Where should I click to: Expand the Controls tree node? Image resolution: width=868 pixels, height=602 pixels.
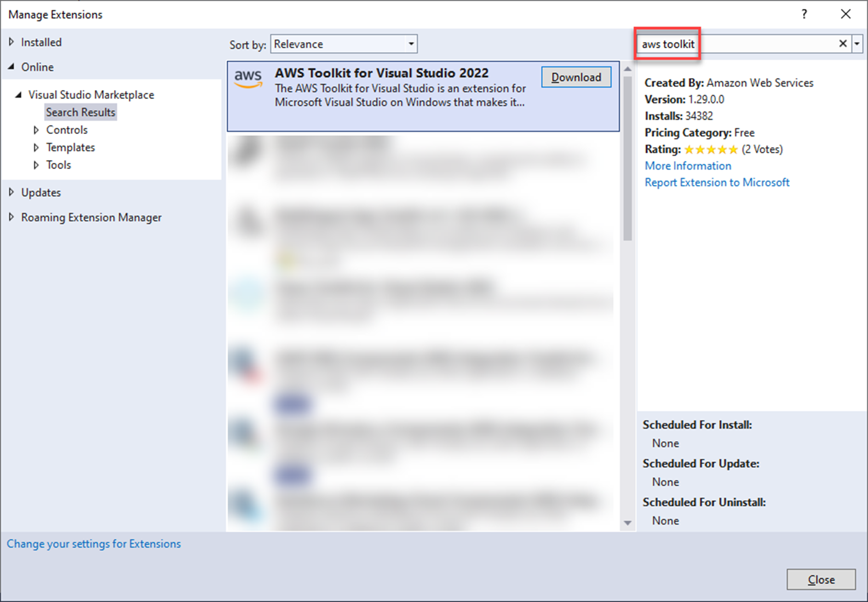(36, 130)
